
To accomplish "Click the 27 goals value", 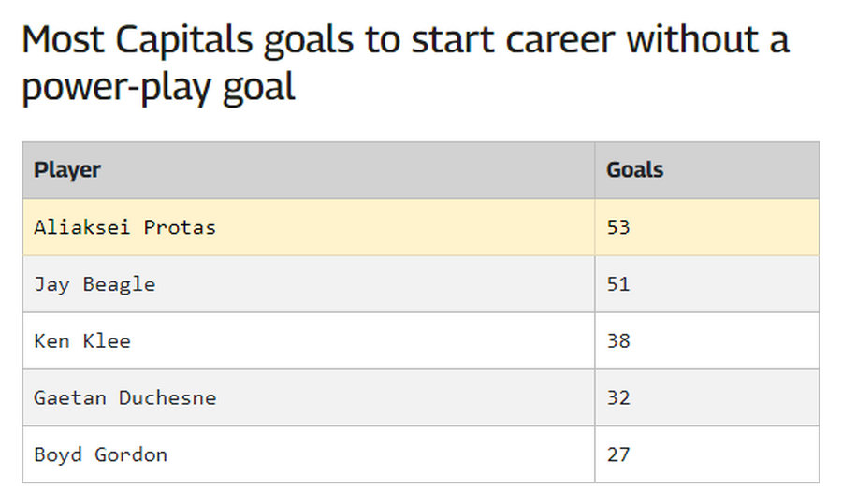I will point(618,454).
